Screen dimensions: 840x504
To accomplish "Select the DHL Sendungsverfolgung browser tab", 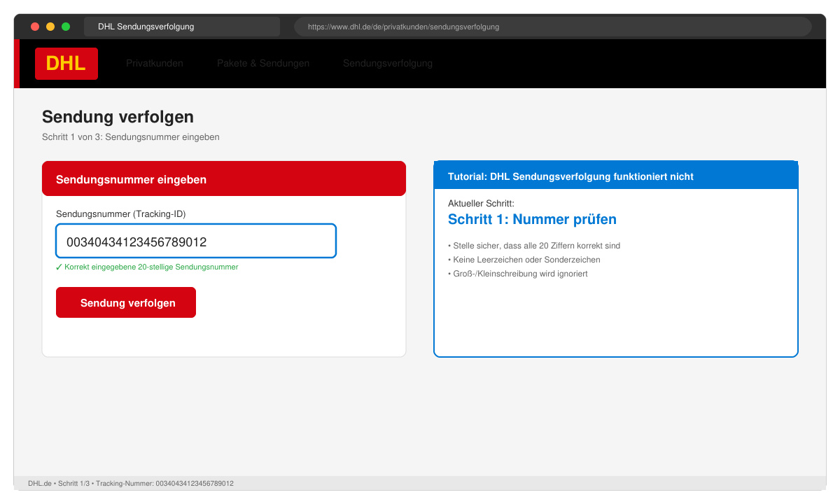I will point(182,27).
